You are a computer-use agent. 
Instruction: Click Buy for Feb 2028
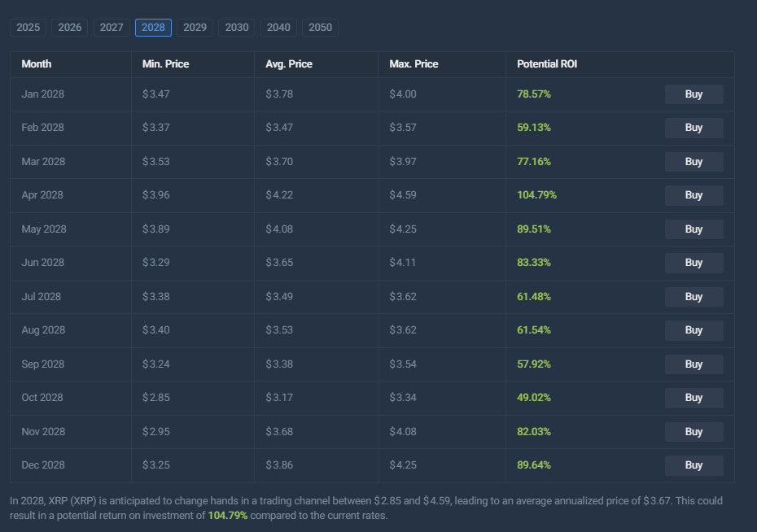click(x=694, y=128)
